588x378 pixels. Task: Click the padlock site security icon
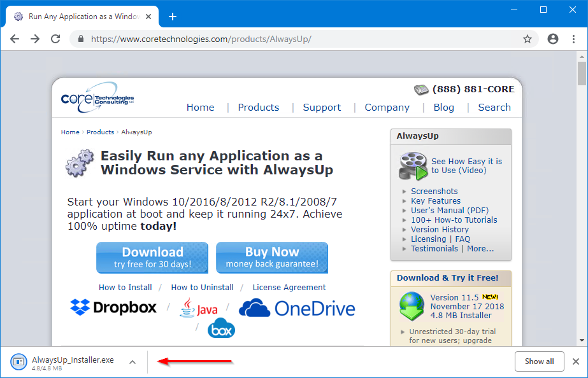pyautogui.click(x=81, y=39)
